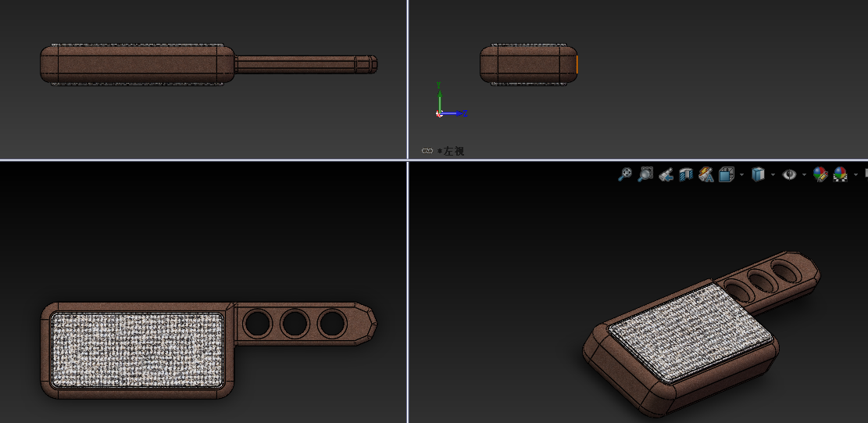Viewport: 868px width, 423px height.
Task: Click the Apply Scene icon
Action: pyautogui.click(x=841, y=175)
